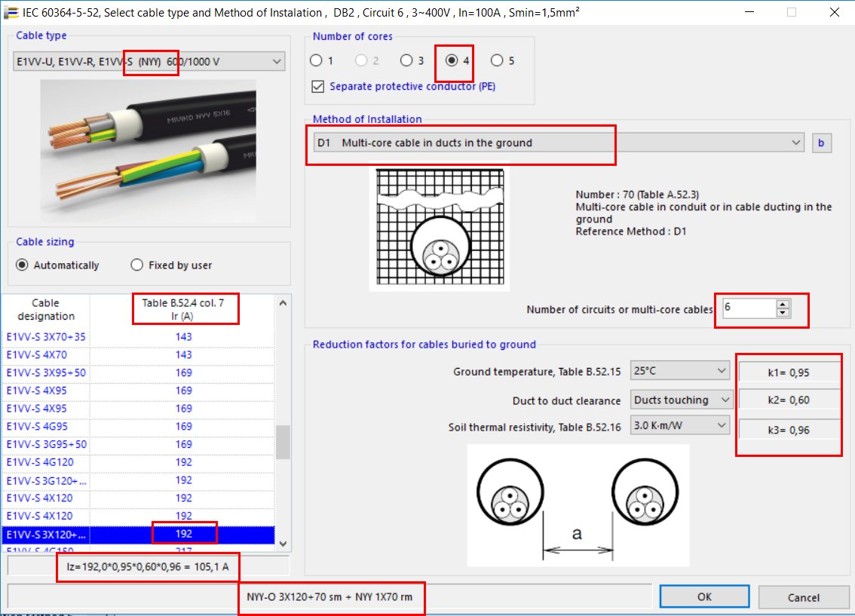Click the application icon in the title bar
The height and width of the screenshot is (616, 855).
[x=11, y=12]
